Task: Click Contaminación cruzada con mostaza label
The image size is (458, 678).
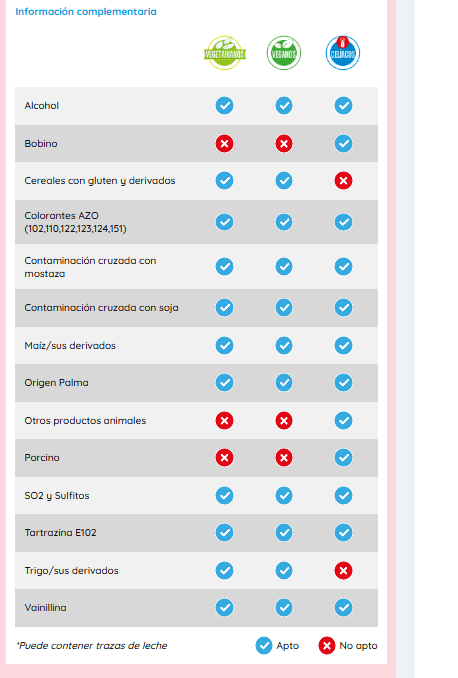Action: click(90, 267)
